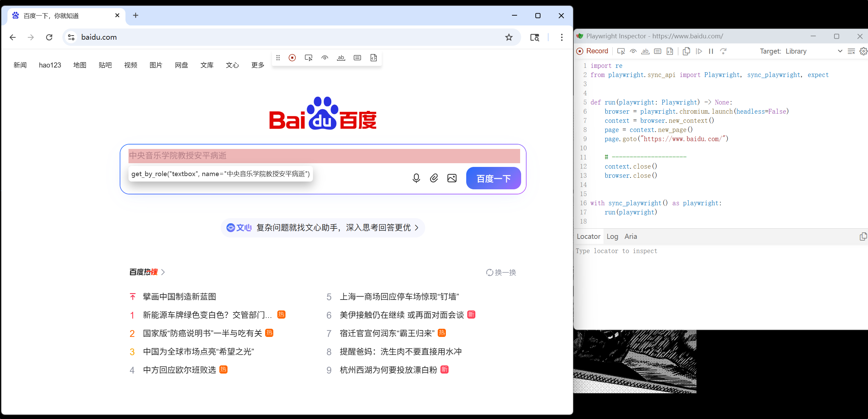This screenshot has height=419, width=868.
Task: Click the voice search microphone icon
Action: click(416, 178)
